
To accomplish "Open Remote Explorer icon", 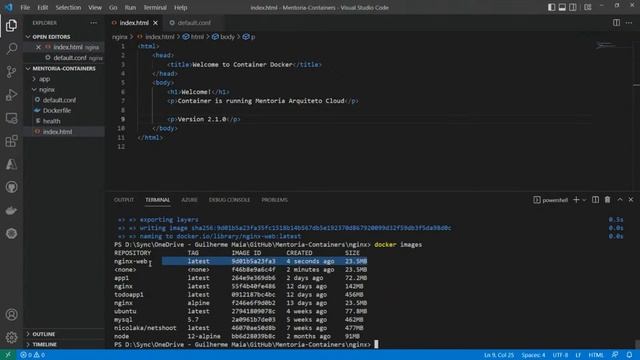I will click(x=11, y=118).
